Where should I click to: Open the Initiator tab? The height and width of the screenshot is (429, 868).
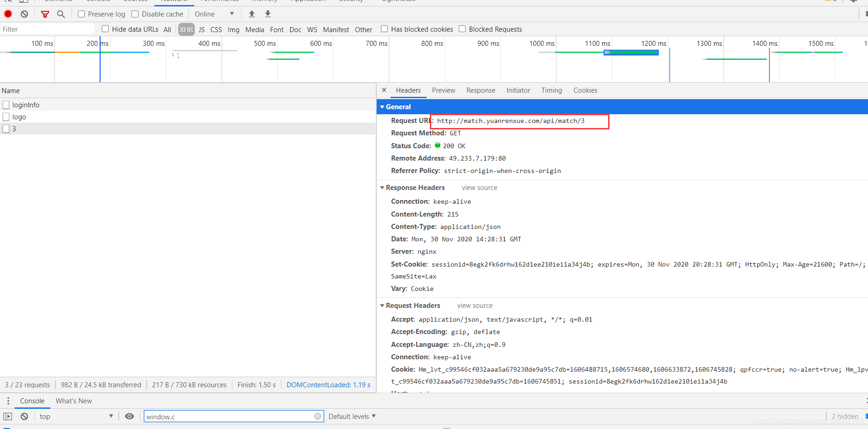click(x=518, y=90)
